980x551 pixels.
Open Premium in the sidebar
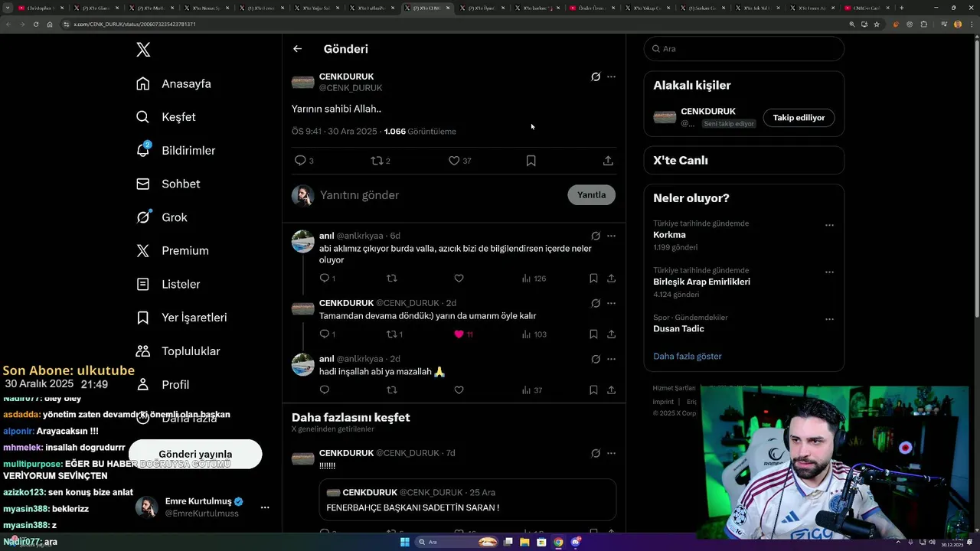click(172, 250)
